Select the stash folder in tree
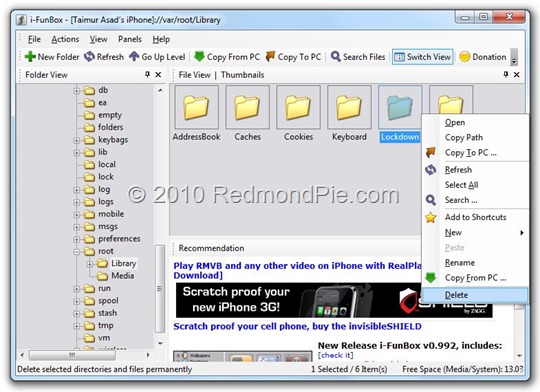 tap(107, 313)
